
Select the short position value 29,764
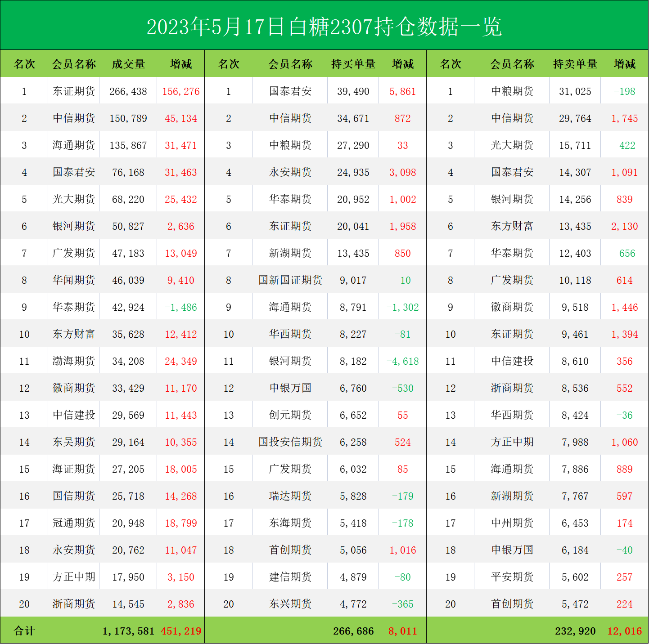point(575,118)
